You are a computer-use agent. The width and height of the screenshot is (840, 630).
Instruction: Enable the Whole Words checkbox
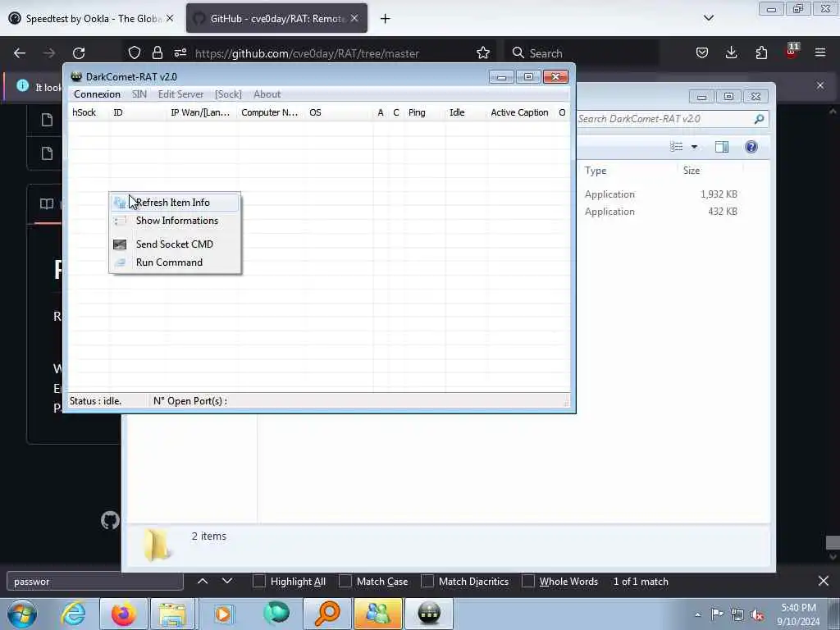point(528,582)
